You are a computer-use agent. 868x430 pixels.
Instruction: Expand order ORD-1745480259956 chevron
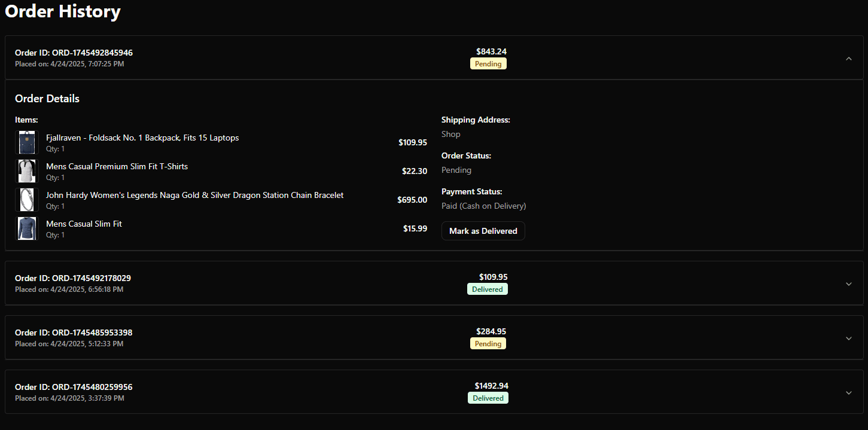click(848, 392)
